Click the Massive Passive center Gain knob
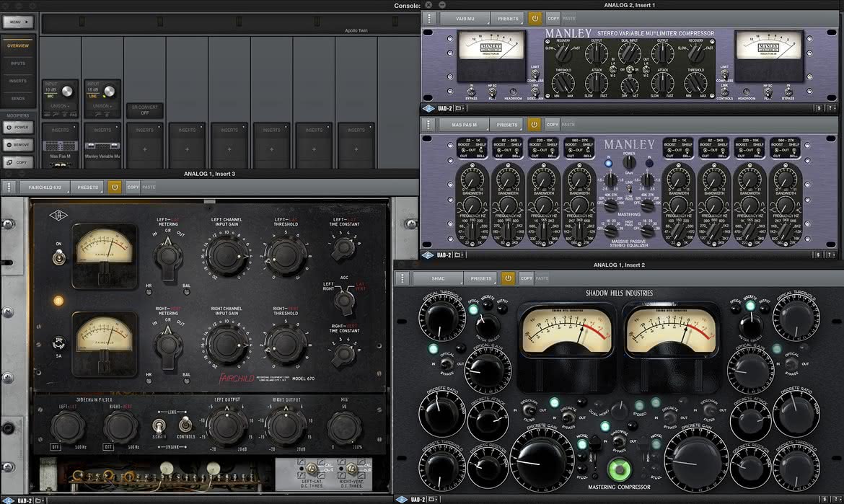This screenshot has height=504, width=844. [x=629, y=162]
